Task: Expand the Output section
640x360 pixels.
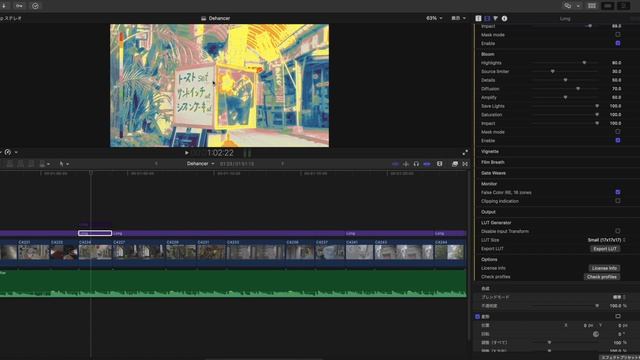Action: pyautogui.click(x=488, y=212)
